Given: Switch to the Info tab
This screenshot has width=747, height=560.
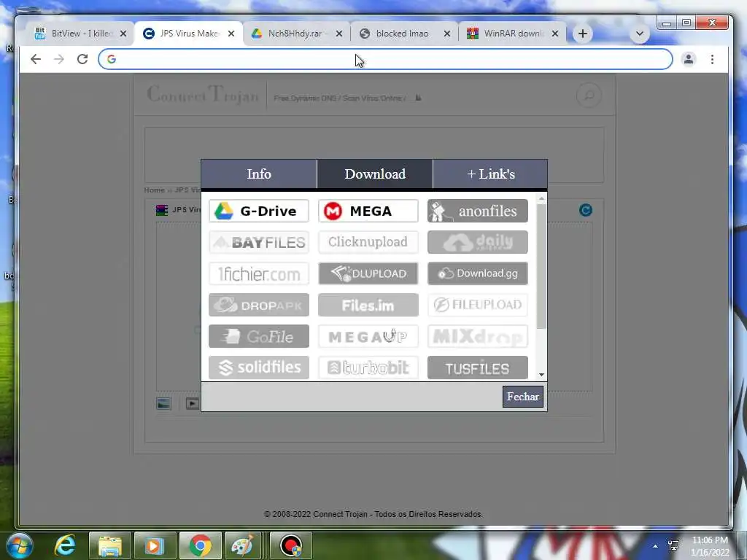Looking at the screenshot, I should pyautogui.click(x=259, y=174).
